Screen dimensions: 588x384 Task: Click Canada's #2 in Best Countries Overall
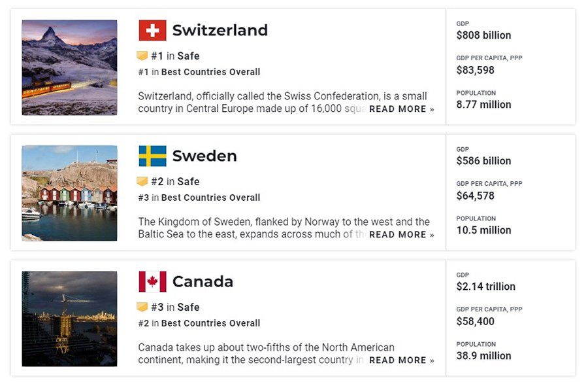pos(199,323)
